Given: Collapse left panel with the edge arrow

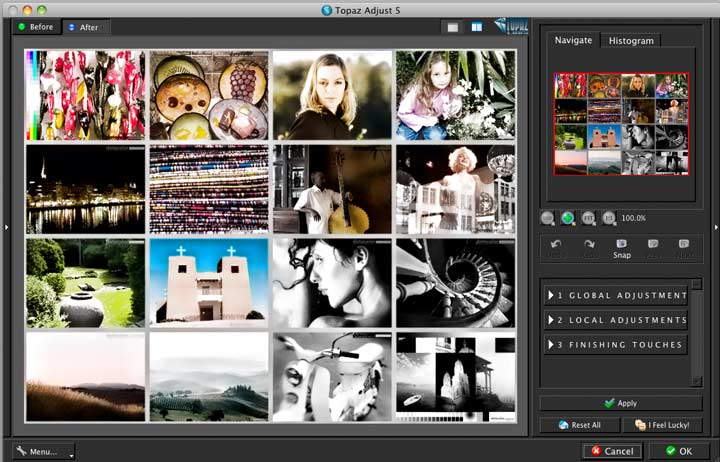Looking at the screenshot, I should click(x=6, y=227).
